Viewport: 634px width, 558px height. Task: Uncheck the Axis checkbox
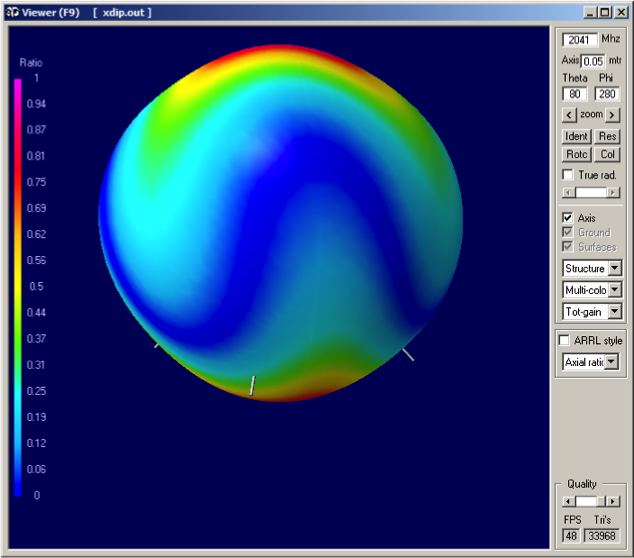coord(568,217)
